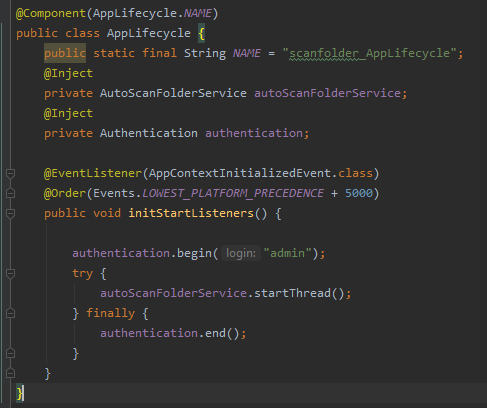The image size is (487, 408).
Task: Click the first @Inject annotation
Action: 68,73
